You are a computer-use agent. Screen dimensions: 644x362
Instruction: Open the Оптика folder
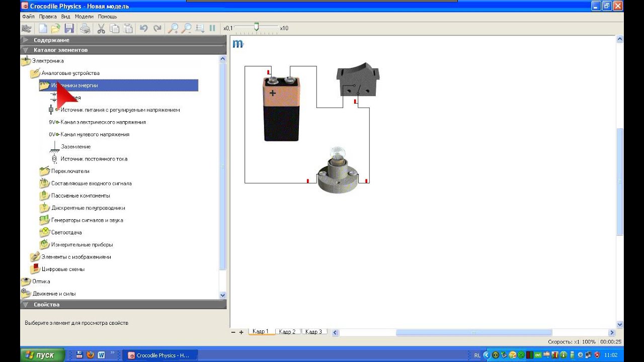[x=41, y=282]
